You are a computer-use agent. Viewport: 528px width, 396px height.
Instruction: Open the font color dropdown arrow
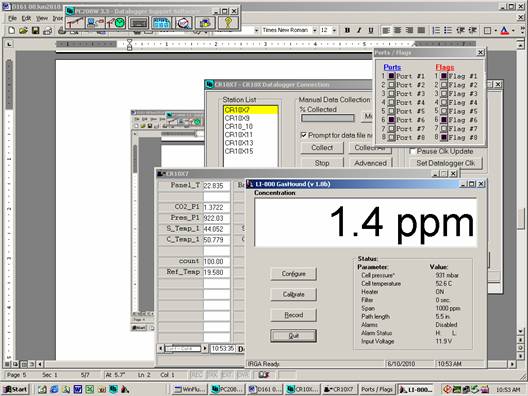click(513, 31)
